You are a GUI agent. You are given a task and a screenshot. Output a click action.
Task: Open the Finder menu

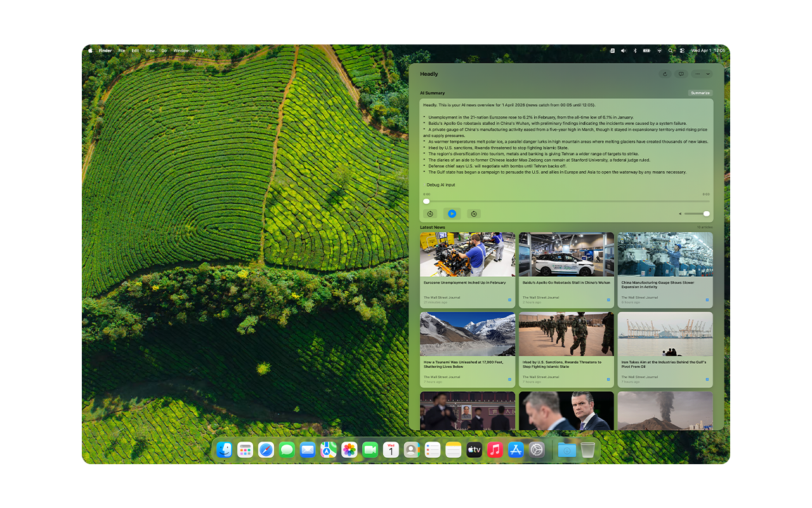click(105, 50)
